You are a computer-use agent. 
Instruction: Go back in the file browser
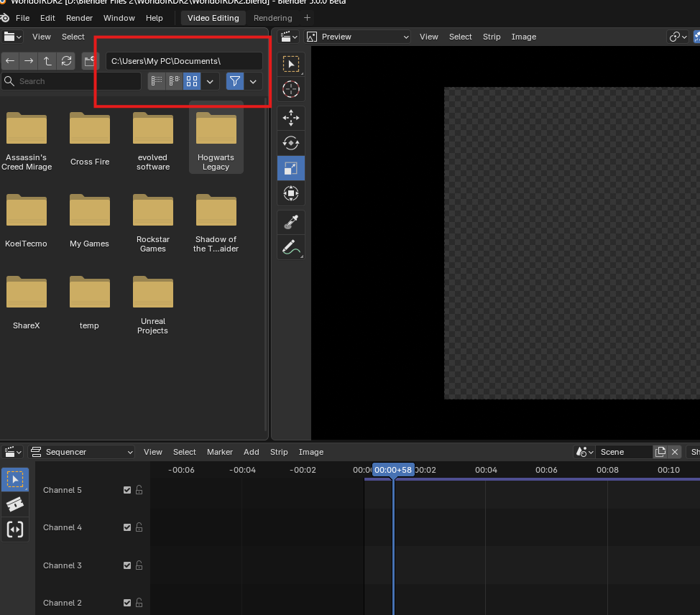click(10, 61)
